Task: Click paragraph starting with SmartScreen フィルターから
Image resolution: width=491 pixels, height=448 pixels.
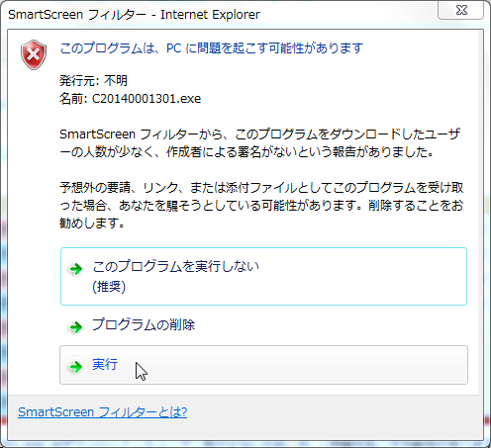Action: [260, 143]
